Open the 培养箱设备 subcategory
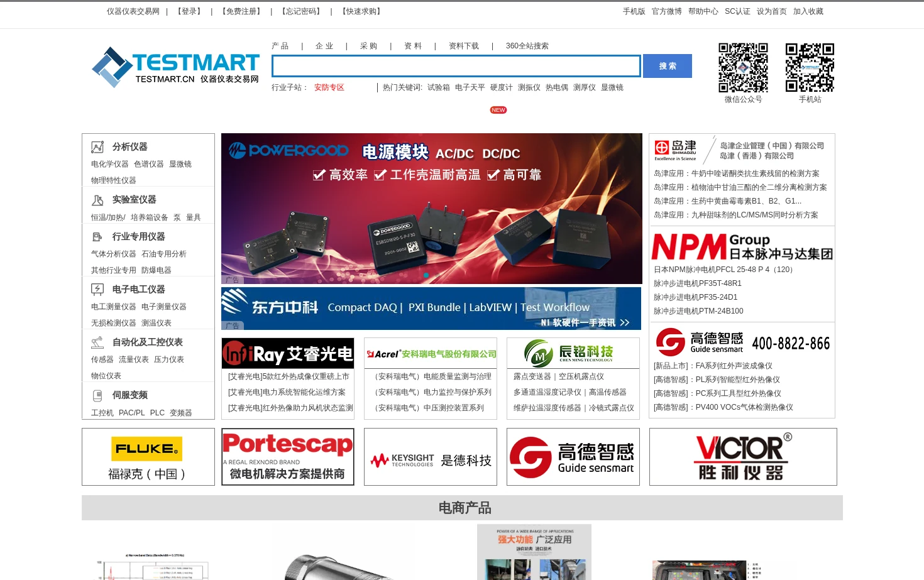Viewport: 924px width, 580px height. 150,217
